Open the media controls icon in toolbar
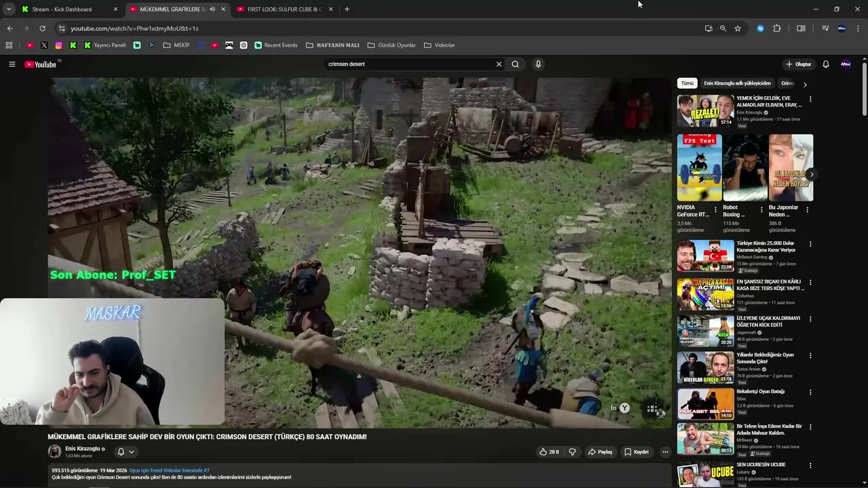Screen dimensions: 868x488 825,28
